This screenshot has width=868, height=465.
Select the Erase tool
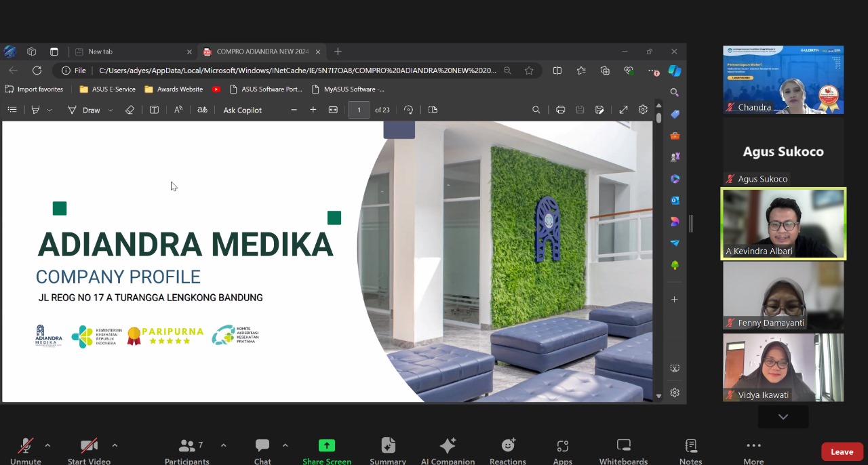(130, 110)
